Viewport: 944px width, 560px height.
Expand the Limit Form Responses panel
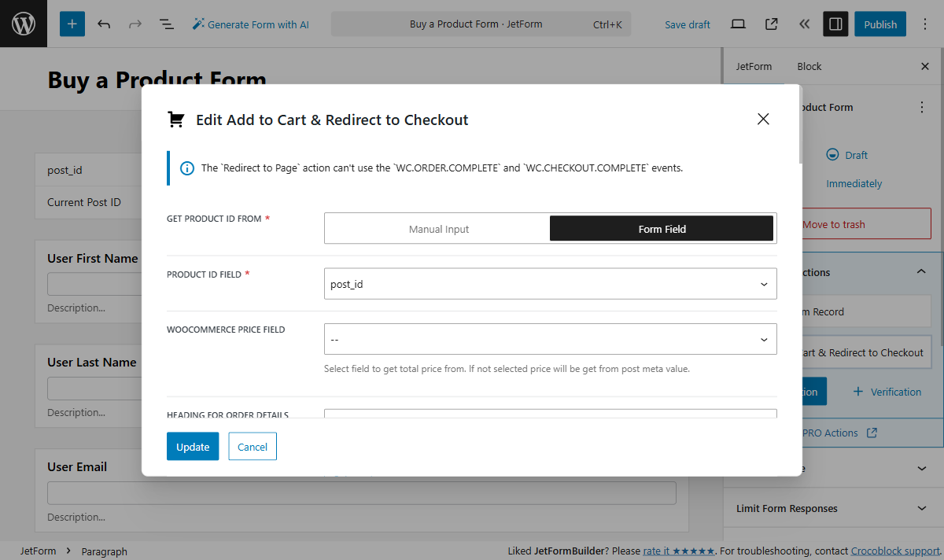tap(833, 509)
